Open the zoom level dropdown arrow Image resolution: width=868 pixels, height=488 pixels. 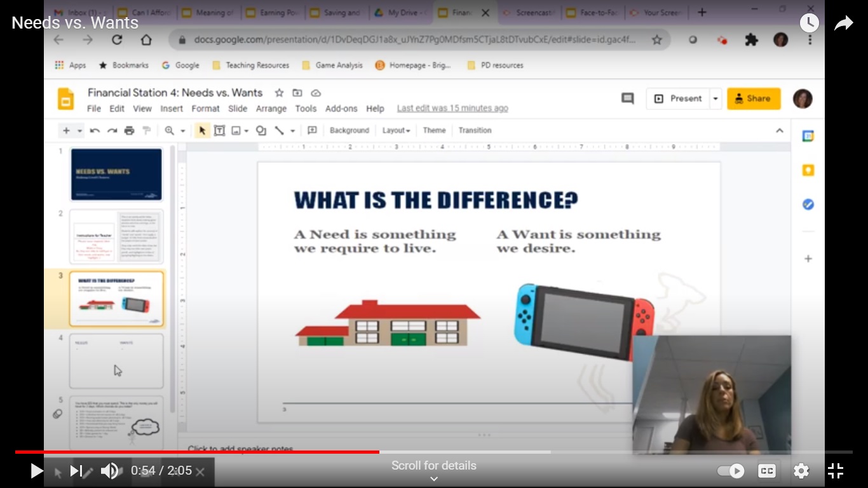(182, 130)
